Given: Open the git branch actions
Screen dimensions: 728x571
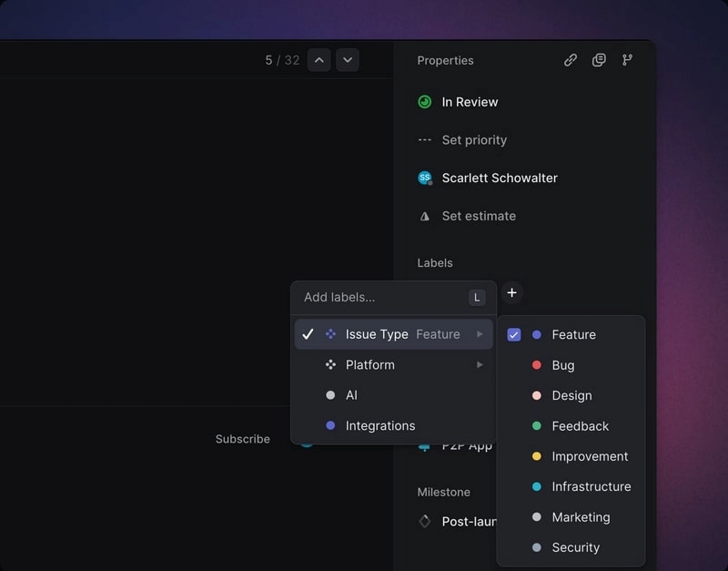Looking at the screenshot, I should 628,60.
